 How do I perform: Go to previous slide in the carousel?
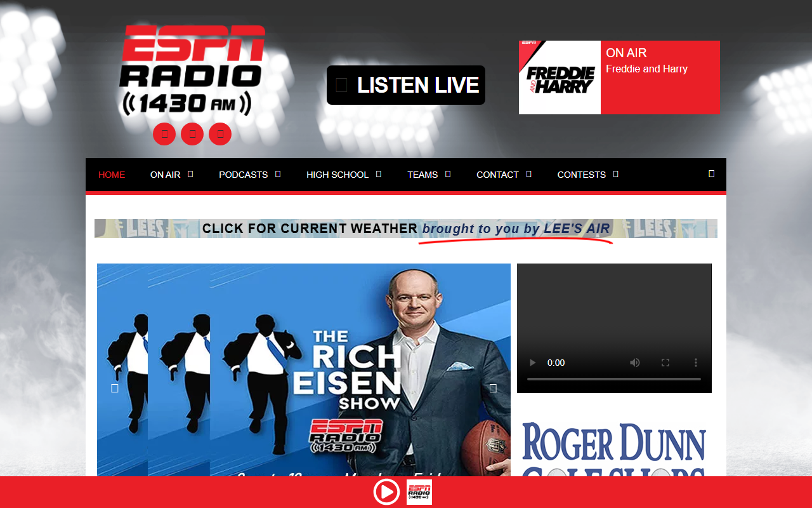tap(115, 388)
